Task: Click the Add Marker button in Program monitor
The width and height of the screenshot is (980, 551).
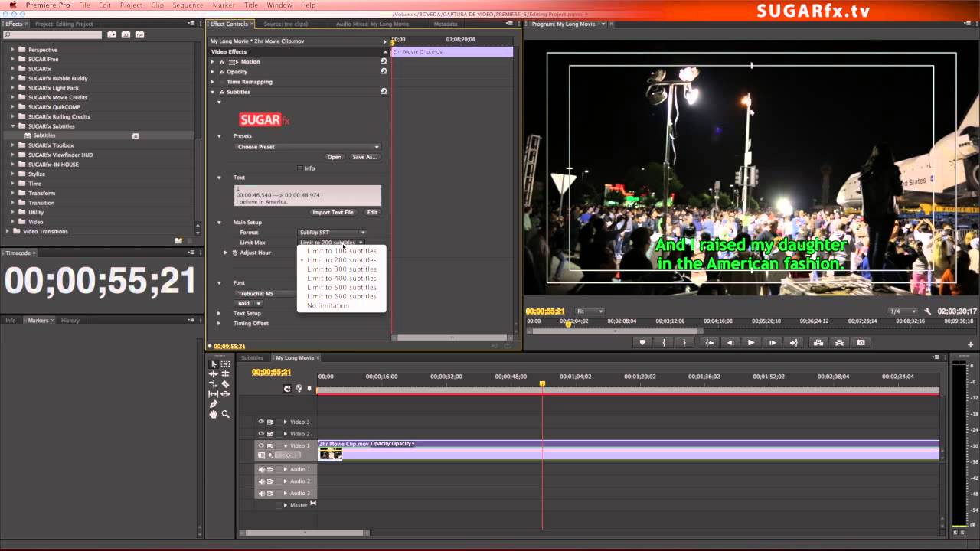Action: (642, 343)
